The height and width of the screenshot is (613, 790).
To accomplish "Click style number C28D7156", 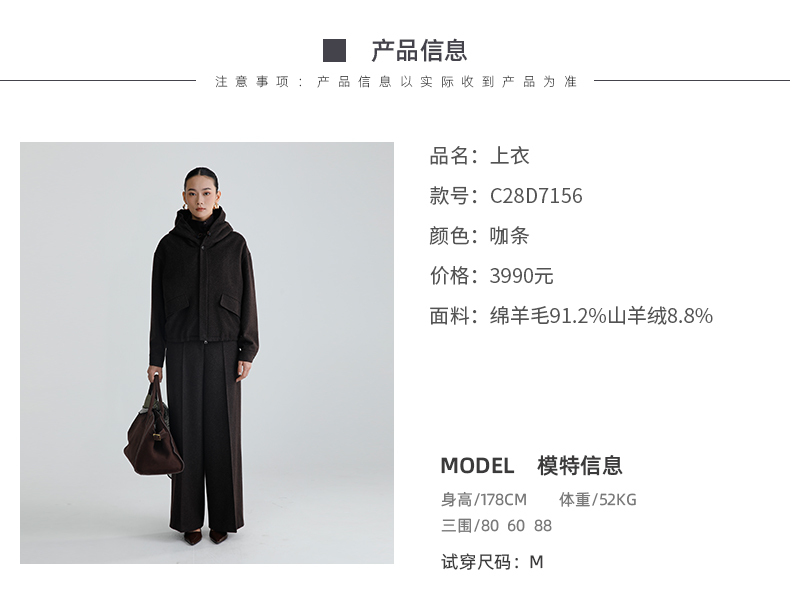I will point(536,196).
